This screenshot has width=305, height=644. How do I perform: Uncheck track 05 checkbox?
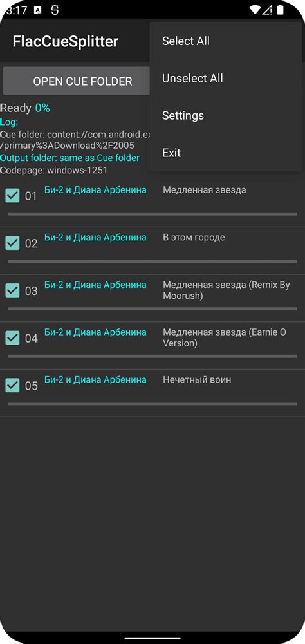[12, 385]
